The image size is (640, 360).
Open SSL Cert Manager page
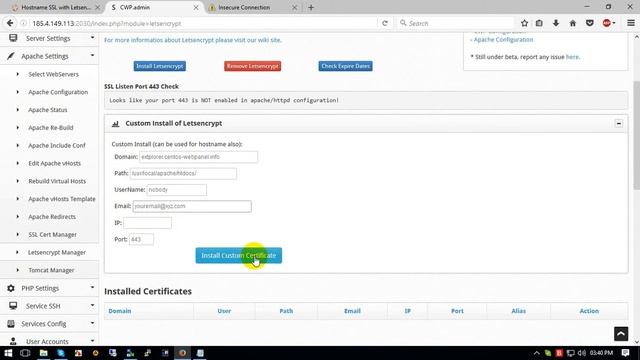click(52, 235)
